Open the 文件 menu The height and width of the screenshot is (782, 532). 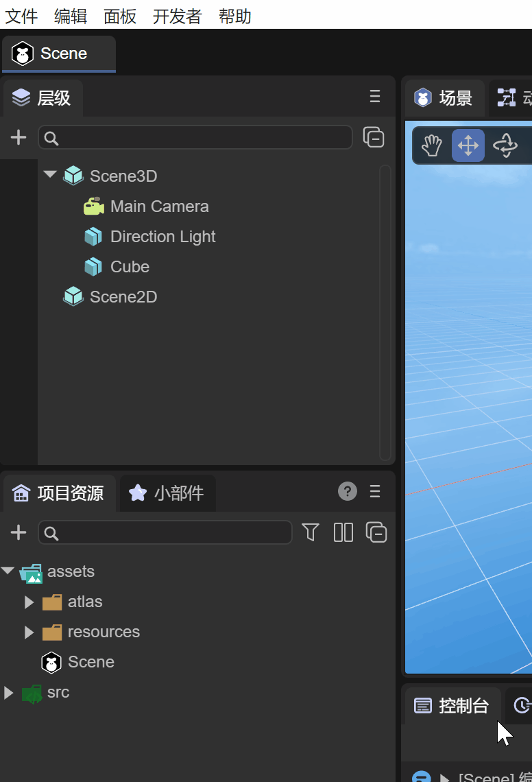tap(21, 16)
